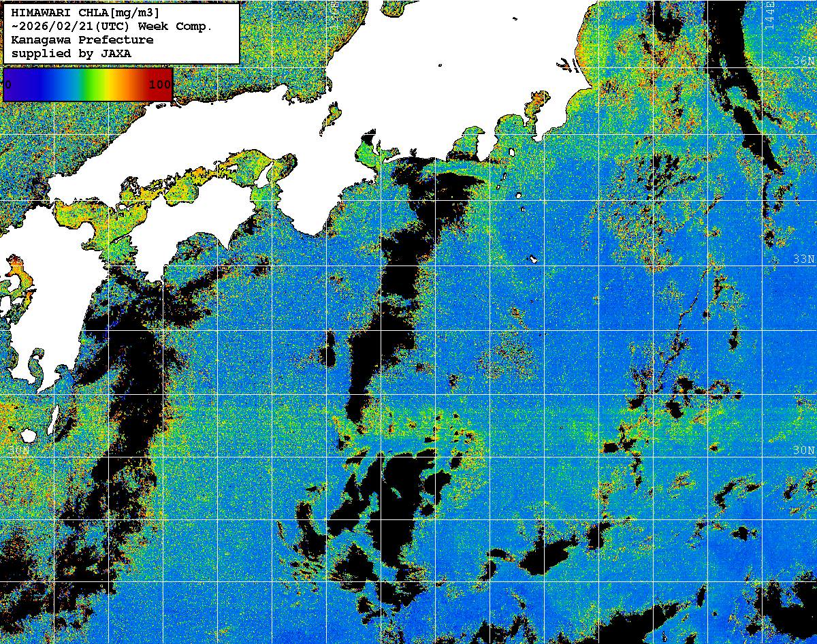Click the 'supplied by JAXA' credit text
Screen dimensions: 817x644
pos(71,53)
